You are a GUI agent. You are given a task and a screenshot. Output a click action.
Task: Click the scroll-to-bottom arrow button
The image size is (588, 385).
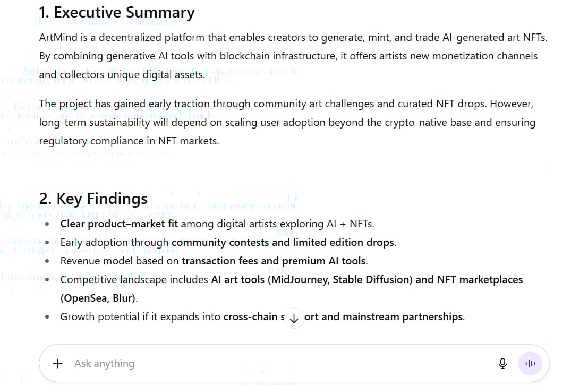(294, 318)
